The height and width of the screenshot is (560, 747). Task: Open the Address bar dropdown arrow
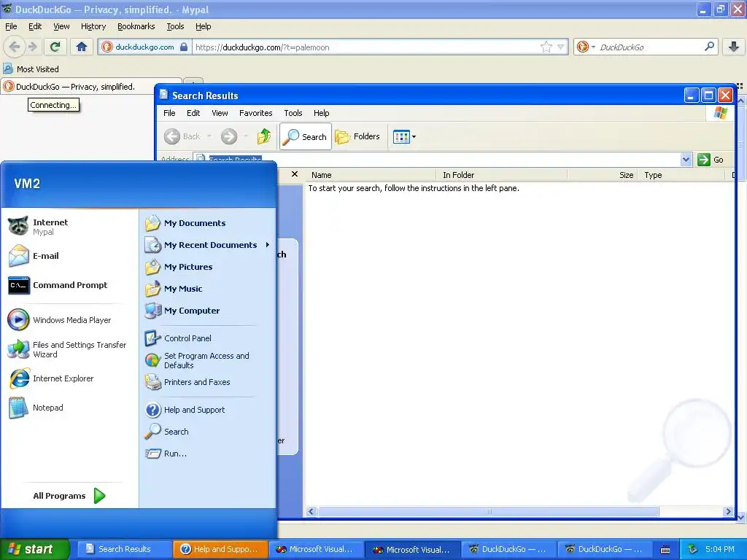coord(686,160)
